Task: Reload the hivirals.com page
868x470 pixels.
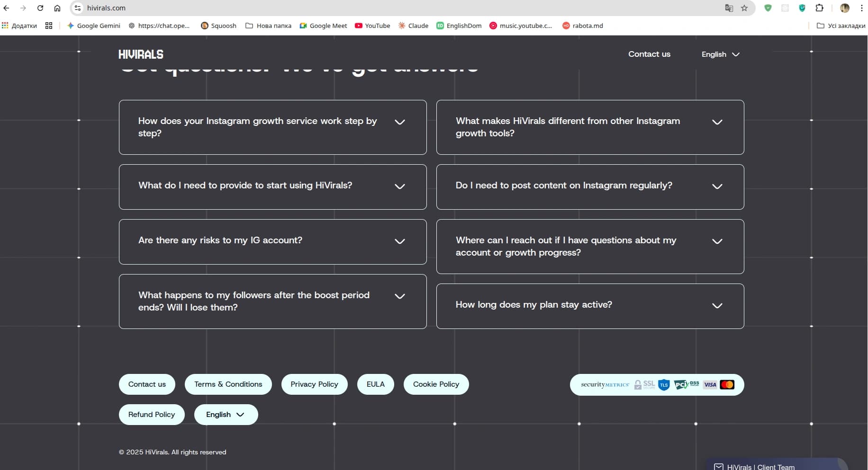Action: (40, 8)
